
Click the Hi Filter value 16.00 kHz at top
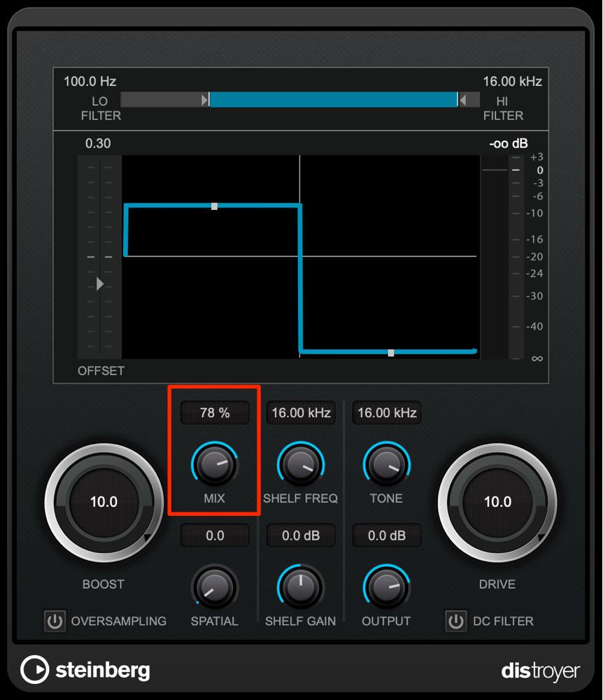513,81
